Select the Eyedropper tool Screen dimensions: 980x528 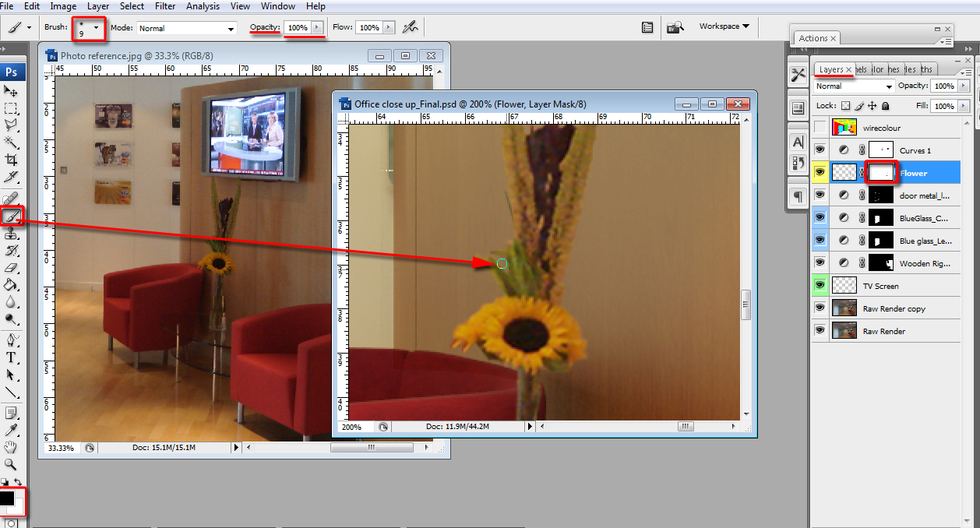pyautogui.click(x=12, y=430)
